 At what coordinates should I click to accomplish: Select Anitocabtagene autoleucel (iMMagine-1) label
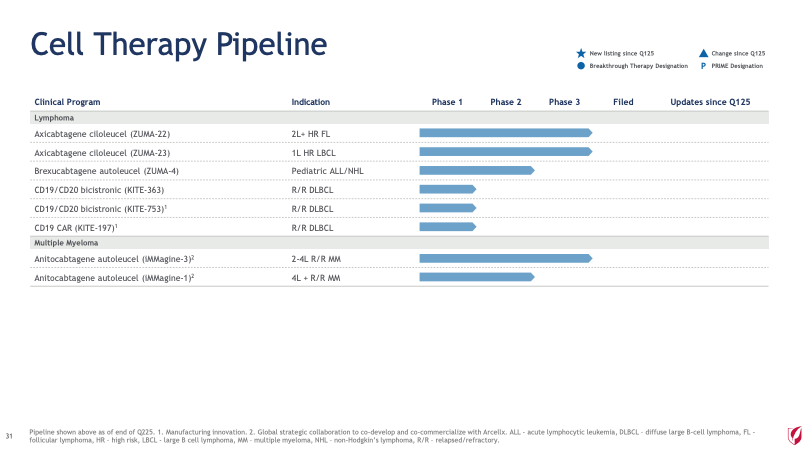tap(114, 278)
